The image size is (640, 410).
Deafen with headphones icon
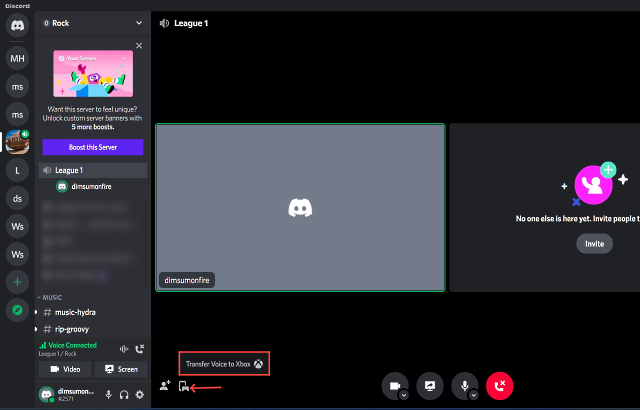(124, 394)
